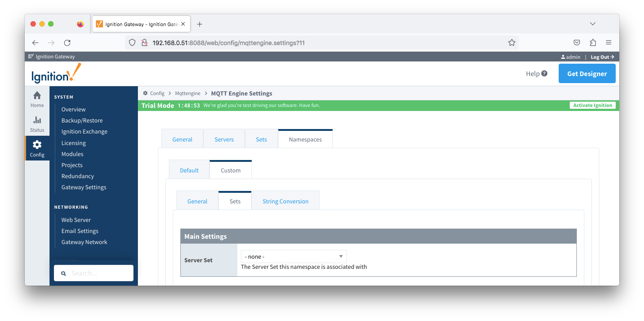Focus the sidebar Search field
644x321 pixels.
[x=94, y=273]
